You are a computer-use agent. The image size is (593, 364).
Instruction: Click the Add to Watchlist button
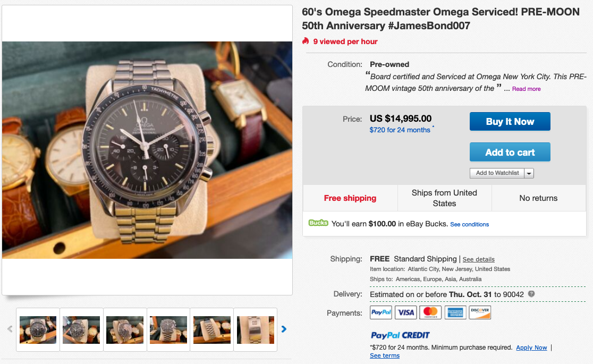pyautogui.click(x=497, y=173)
